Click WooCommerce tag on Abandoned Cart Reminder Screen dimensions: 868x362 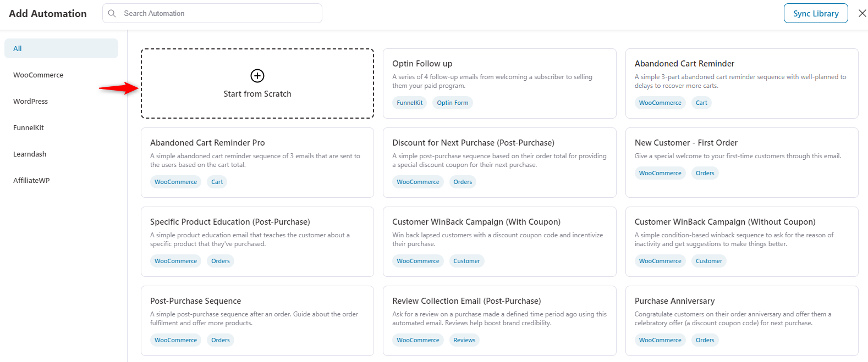[660, 103]
